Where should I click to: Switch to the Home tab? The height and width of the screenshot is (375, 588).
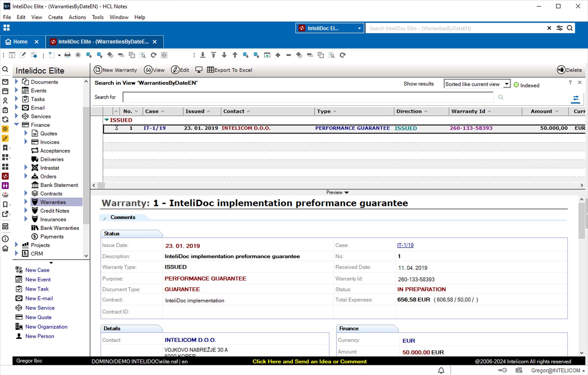point(20,41)
